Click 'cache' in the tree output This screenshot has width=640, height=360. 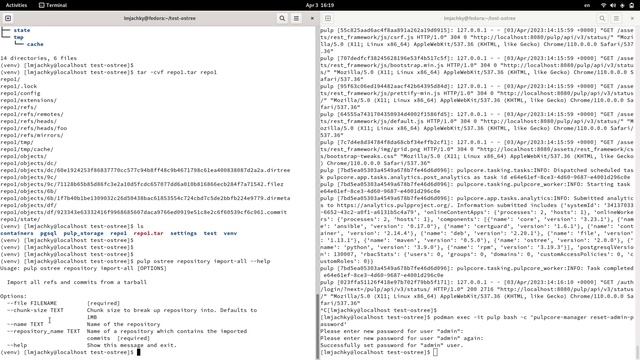point(35,44)
